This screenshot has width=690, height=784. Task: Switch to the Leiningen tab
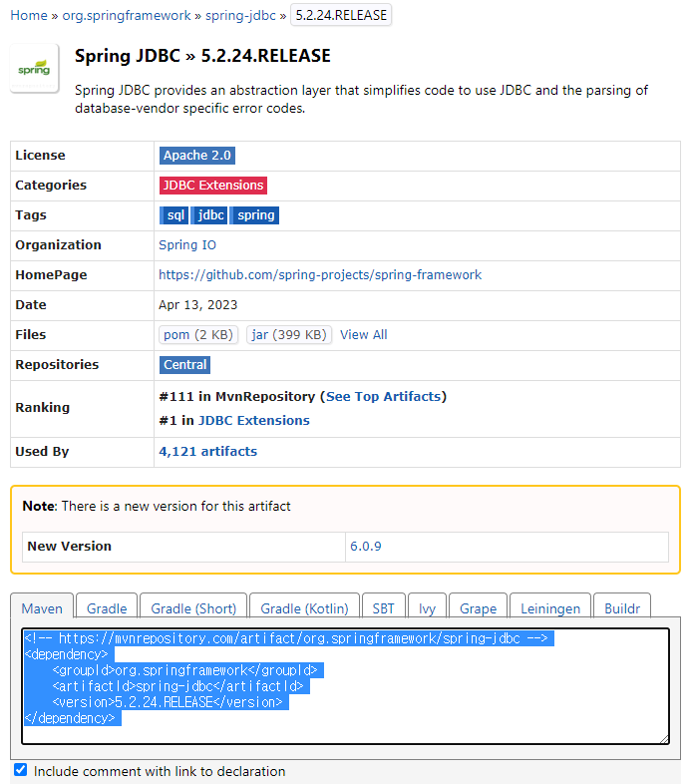[550, 608]
